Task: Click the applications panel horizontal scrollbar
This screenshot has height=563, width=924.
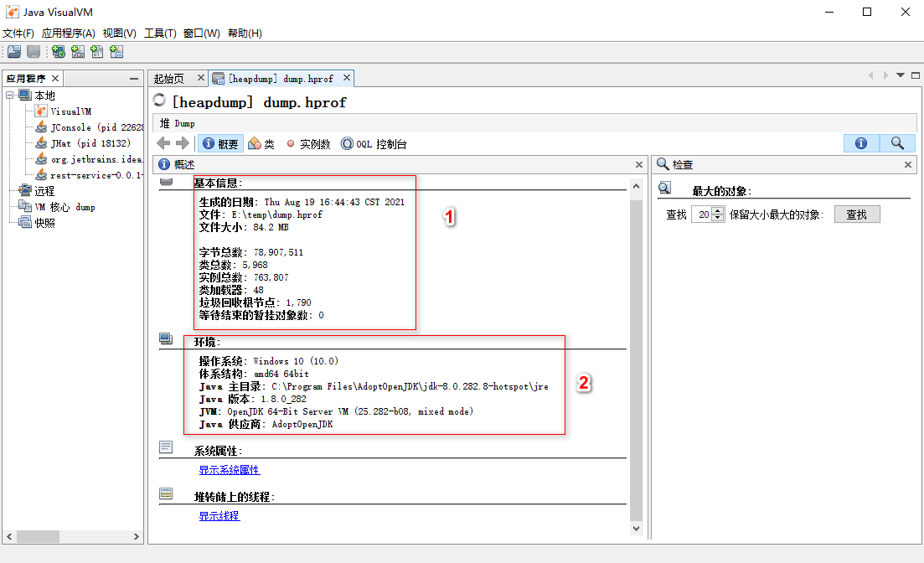Action: coord(39,536)
